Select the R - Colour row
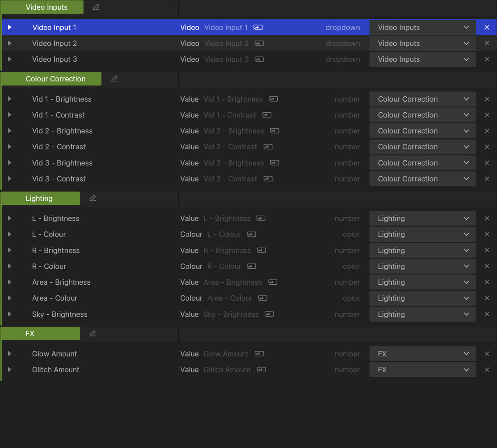Screen dimensions: 497x448 pyautogui.click(x=49, y=267)
